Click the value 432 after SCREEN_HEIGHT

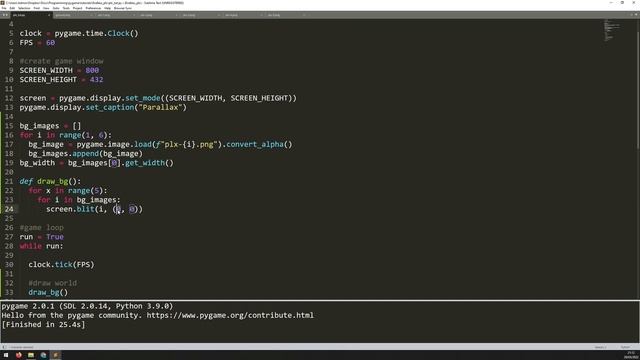click(96, 80)
